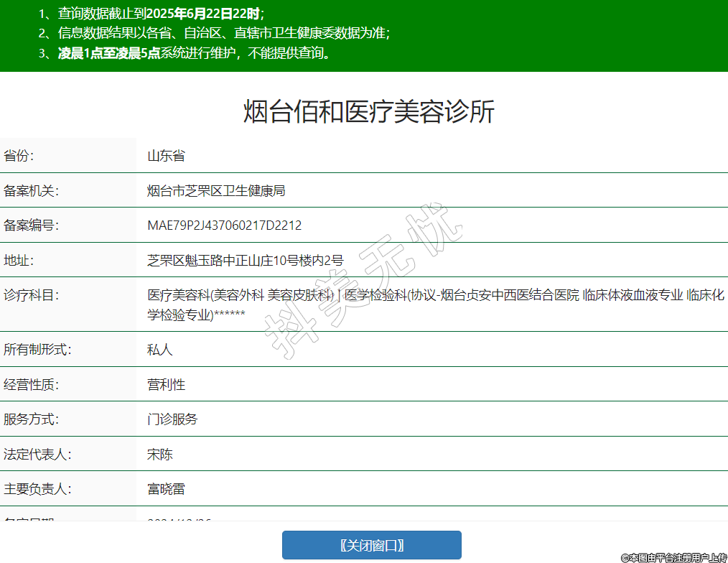Select the 烟台市芝罘区卫生健康局 text
The image size is (728, 563).
(216, 190)
